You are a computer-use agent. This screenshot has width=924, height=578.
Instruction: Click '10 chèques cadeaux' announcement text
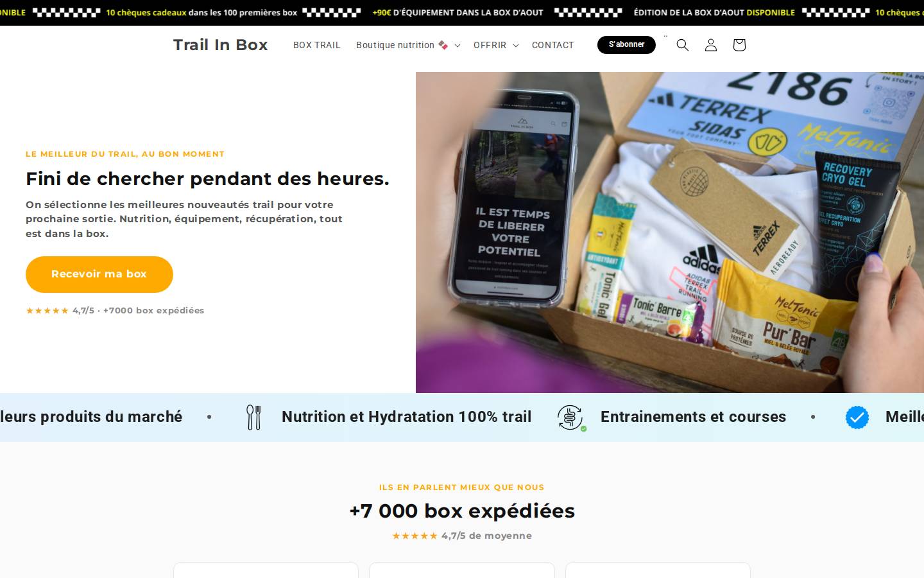[146, 12]
